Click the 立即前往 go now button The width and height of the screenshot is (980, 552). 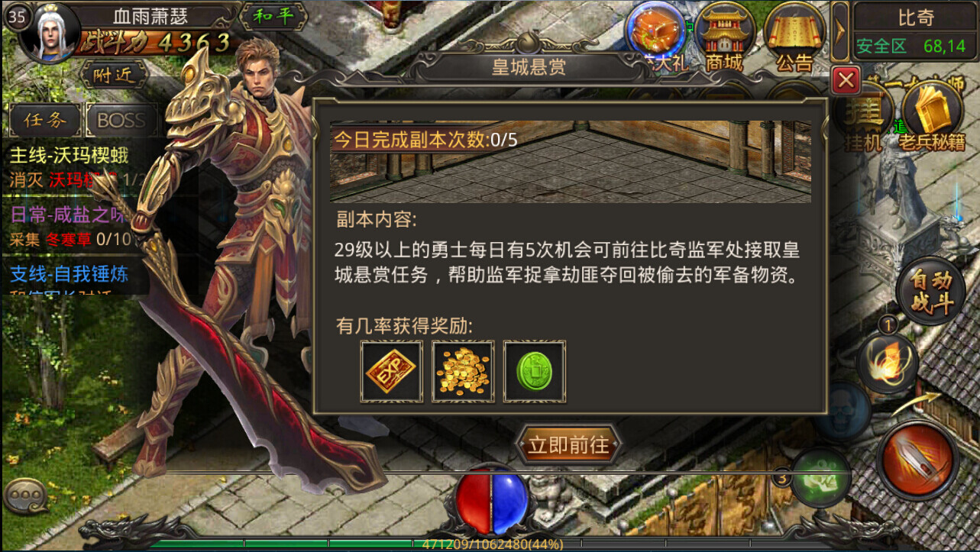pos(568,444)
